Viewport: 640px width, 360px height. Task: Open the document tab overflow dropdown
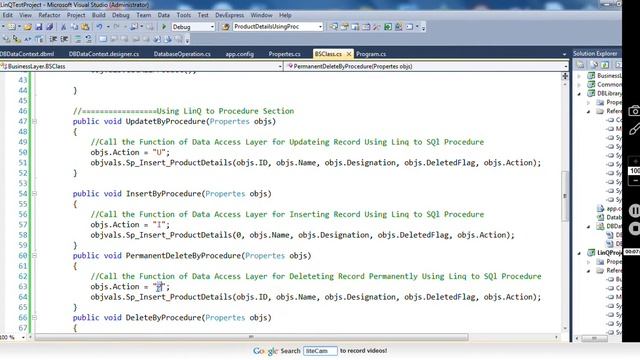[564, 54]
